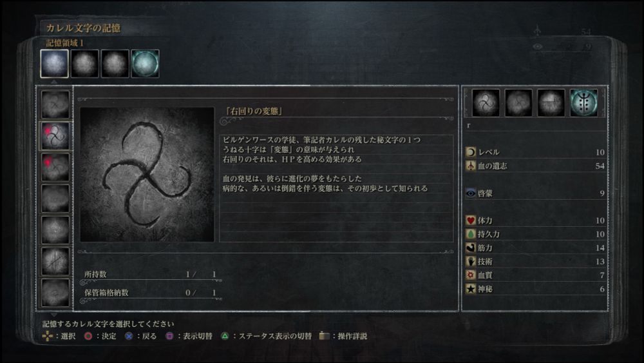This screenshot has height=363, width=644.
Task: Click the cross 戻る back prompt
Action: click(140, 336)
